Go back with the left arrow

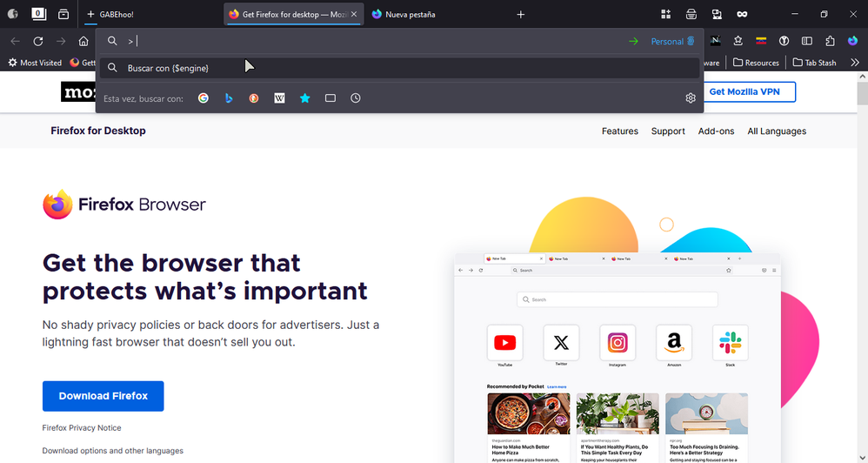[x=15, y=41]
